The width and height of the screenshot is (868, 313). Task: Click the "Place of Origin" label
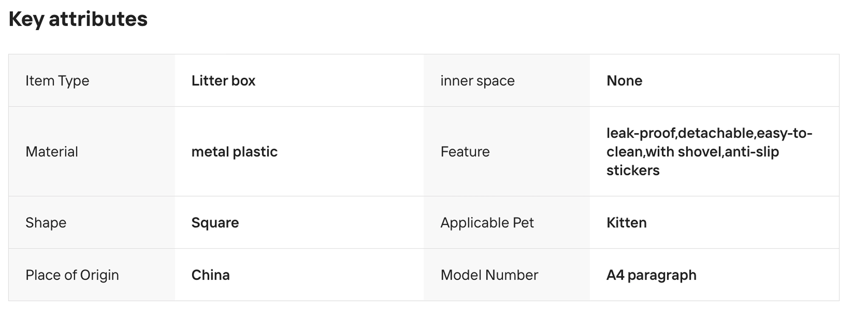pos(72,275)
